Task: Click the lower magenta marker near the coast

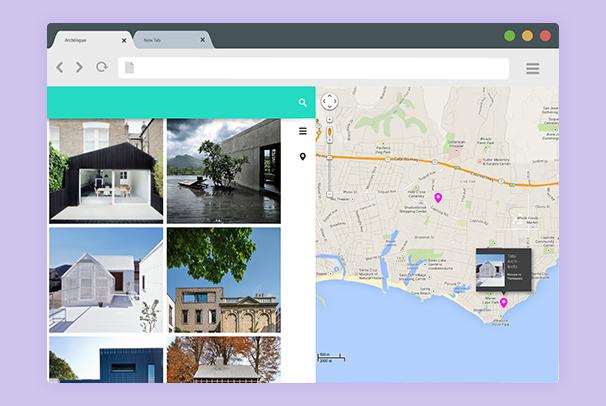Action: (503, 302)
